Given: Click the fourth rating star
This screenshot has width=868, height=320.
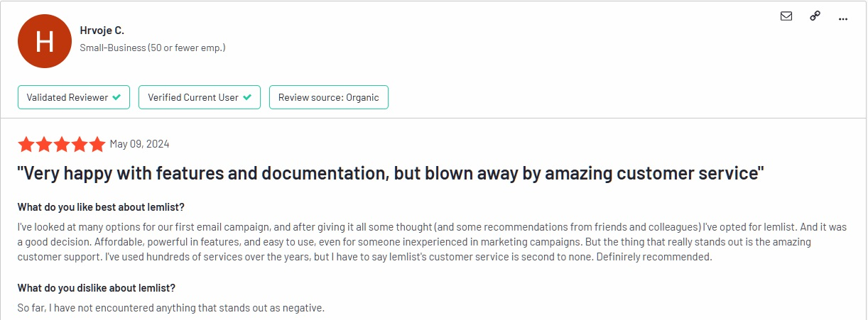Looking at the screenshot, I should click(x=80, y=145).
